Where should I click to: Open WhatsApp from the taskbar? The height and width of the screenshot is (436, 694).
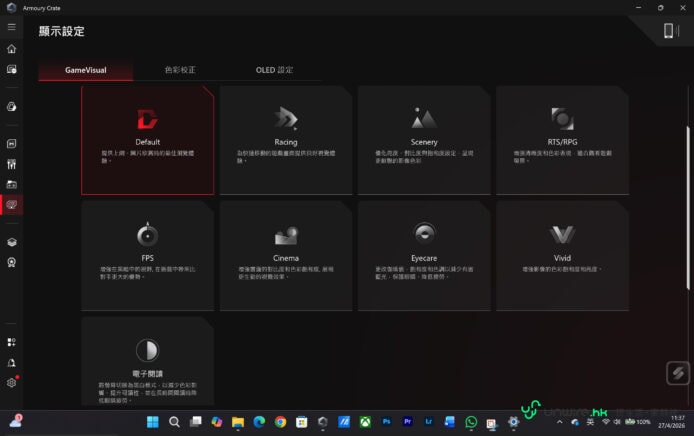click(x=471, y=422)
